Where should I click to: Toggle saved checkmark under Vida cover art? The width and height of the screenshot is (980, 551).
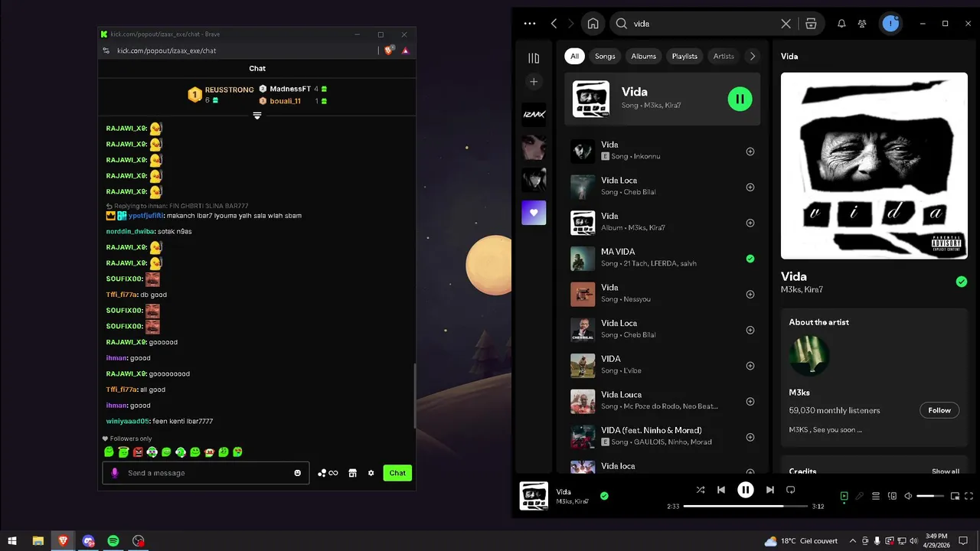pos(962,282)
